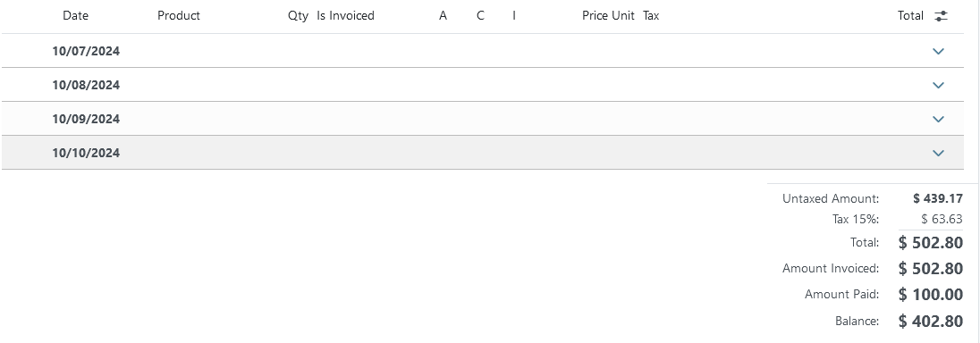Screen dimensions: 980x343
Task: Expand the 10/08/2024 group chevron
Action: (938, 85)
